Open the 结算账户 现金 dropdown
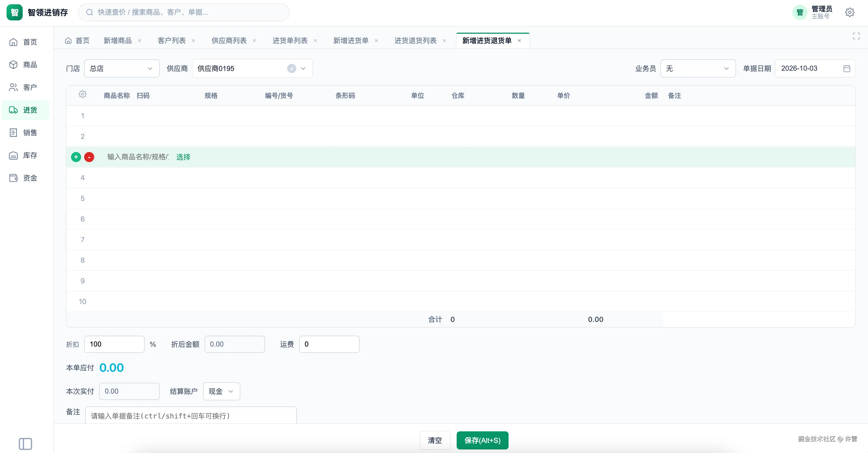 [x=221, y=391]
